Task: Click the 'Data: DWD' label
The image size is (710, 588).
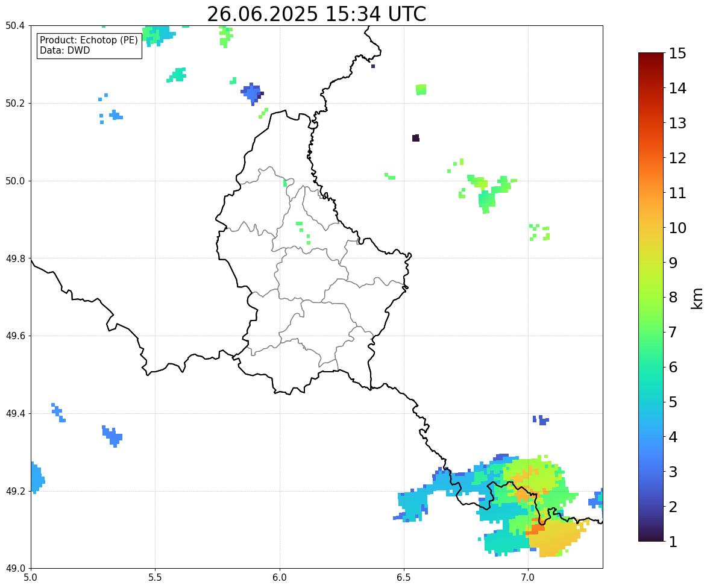Action: pyautogui.click(x=64, y=50)
